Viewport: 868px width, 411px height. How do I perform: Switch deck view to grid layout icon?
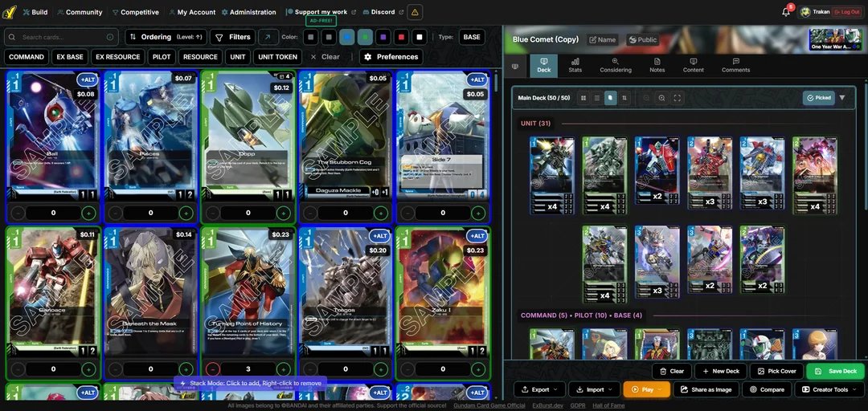583,98
